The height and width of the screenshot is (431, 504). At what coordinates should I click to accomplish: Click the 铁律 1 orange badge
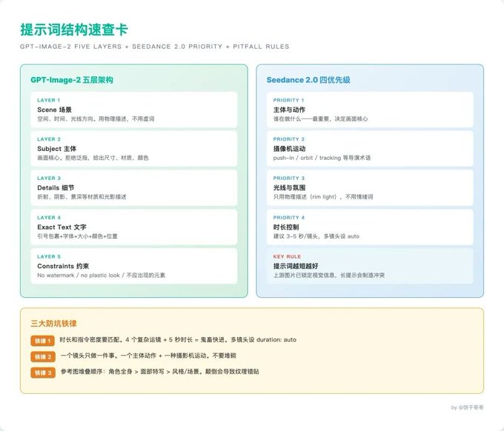click(x=43, y=341)
